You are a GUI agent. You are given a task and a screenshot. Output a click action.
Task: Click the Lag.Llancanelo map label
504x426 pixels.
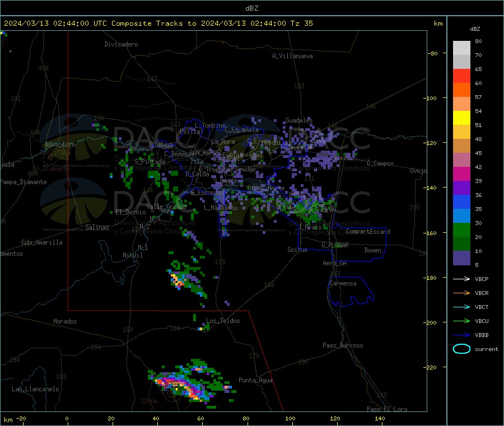coord(35,389)
